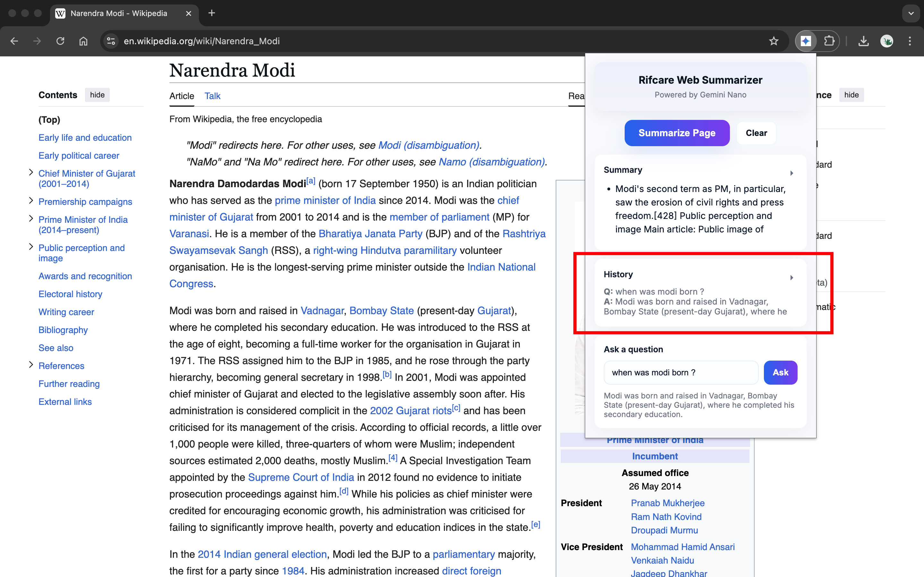Click the Ask a question input field
Image resolution: width=924 pixels, height=577 pixels.
coord(681,372)
